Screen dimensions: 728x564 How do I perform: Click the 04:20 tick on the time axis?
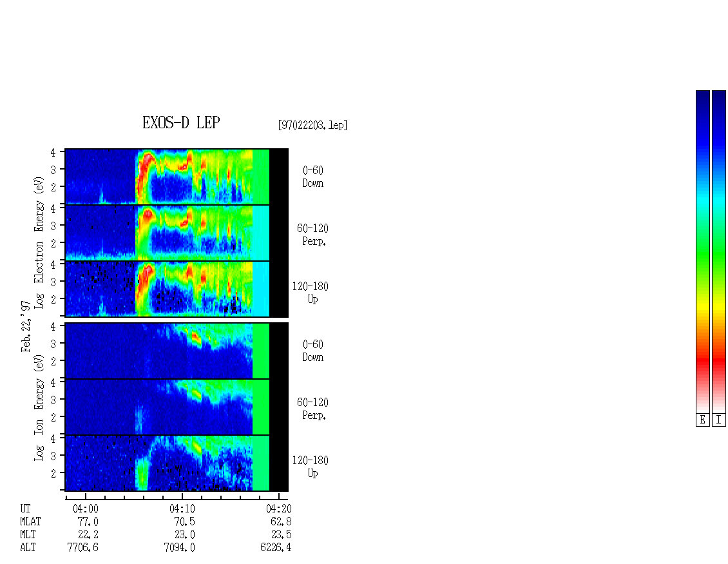click(x=278, y=496)
